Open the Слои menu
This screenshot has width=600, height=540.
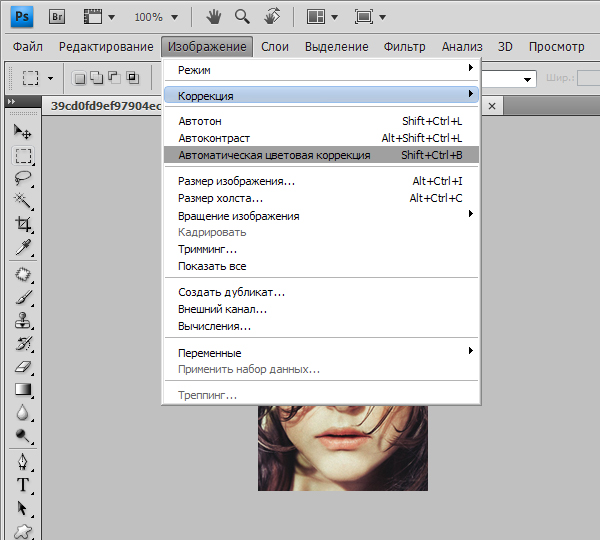(x=275, y=47)
